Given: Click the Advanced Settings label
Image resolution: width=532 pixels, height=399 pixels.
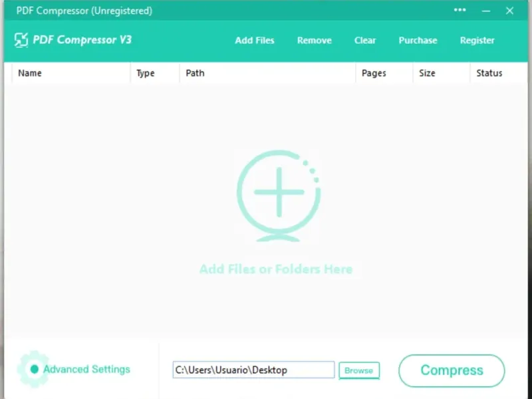Looking at the screenshot, I should pos(86,369).
